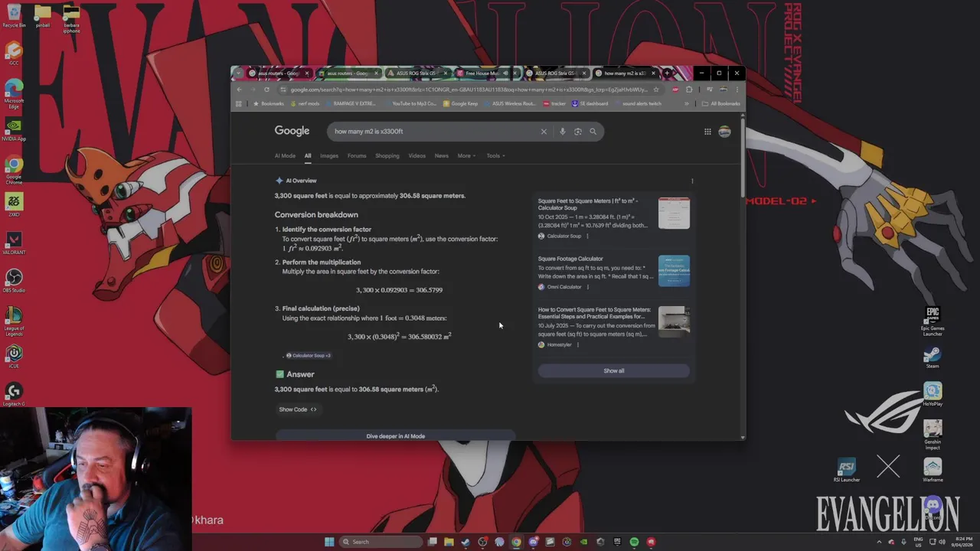The image size is (980, 551).
Task: Open options for the Omni Calculator source
Action: tap(588, 287)
